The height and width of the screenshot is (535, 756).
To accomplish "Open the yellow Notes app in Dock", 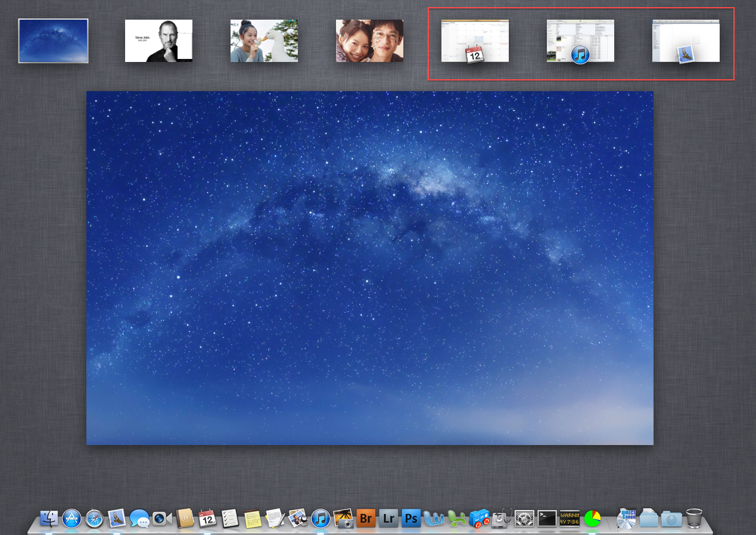I will pos(253,518).
